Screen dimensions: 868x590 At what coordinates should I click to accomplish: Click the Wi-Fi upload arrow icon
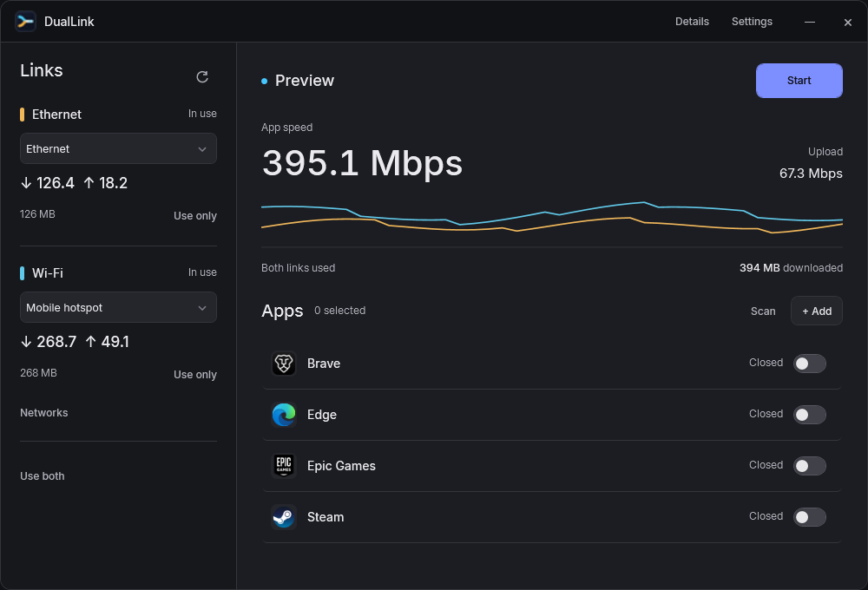(x=91, y=342)
